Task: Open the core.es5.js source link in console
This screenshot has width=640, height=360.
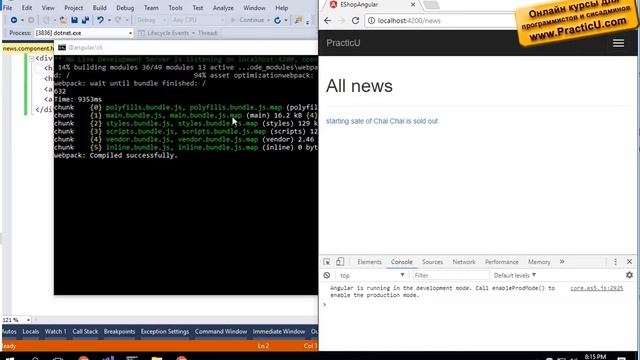Action: (596, 288)
